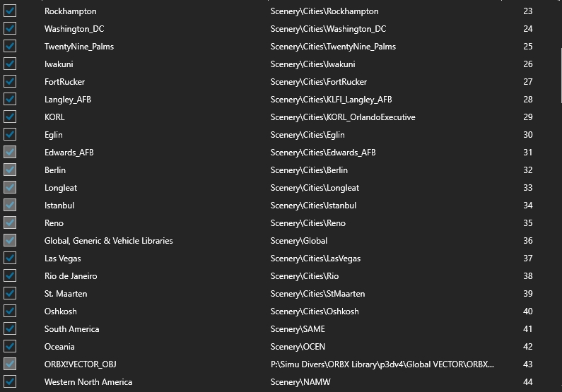This screenshot has height=392, width=562.
Task: Toggle the Oceania checkbox
Action: (x=10, y=346)
